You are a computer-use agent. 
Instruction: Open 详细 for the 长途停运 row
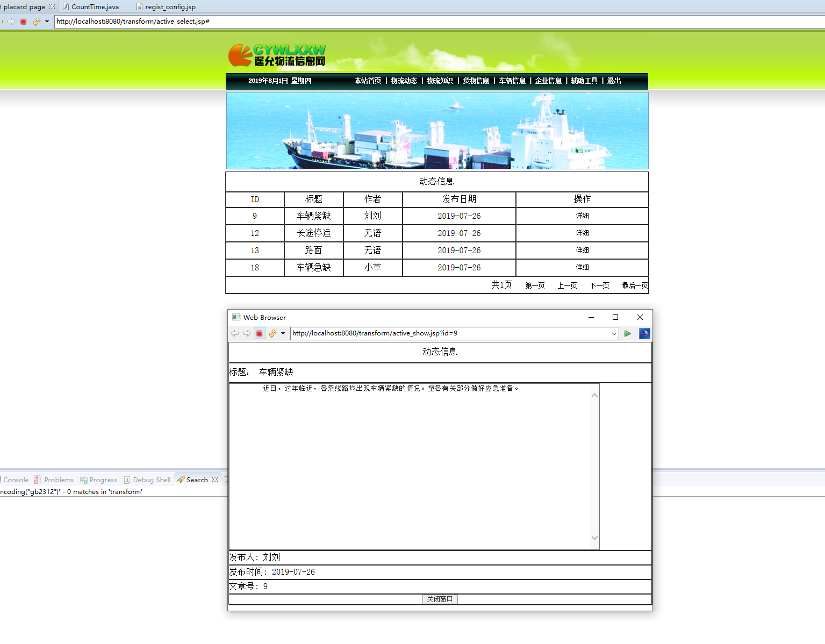pyautogui.click(x=582, y=233)
